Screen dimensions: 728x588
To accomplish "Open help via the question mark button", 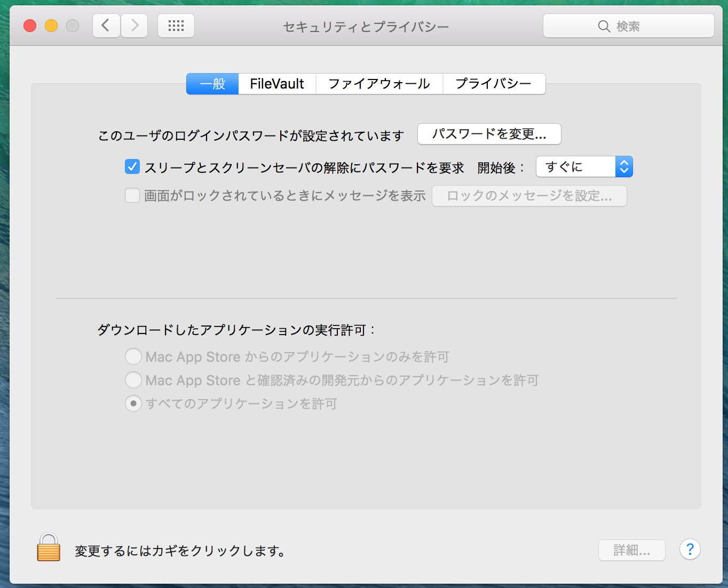I will (690, 549).
